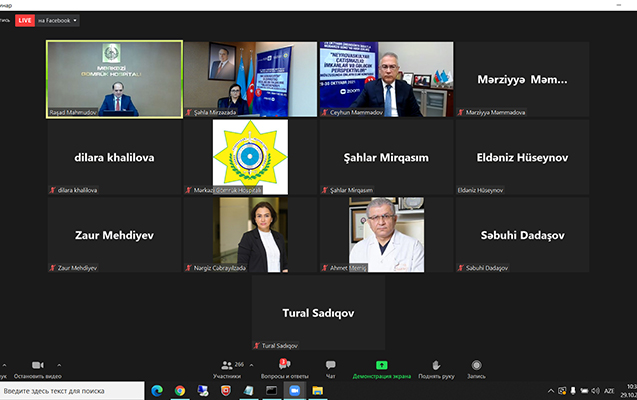637x400 pixels.
Task: Select Ceyhun Məmmədov's video tile
Action: coord(386,79)
